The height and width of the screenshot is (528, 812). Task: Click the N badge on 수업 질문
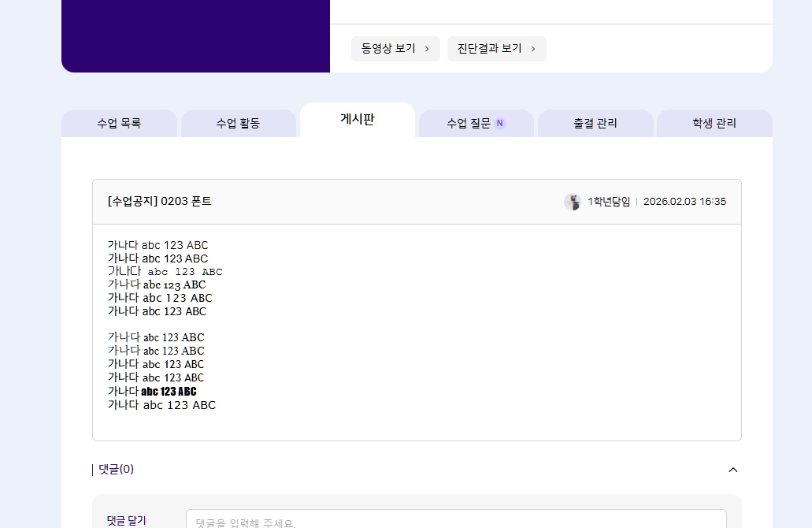(x=499, y=124)
